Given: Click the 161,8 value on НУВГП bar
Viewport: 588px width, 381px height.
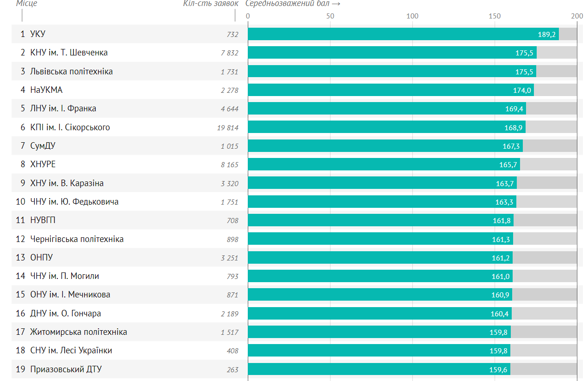Looking at the screenshot, I should [x=502, y=221].
